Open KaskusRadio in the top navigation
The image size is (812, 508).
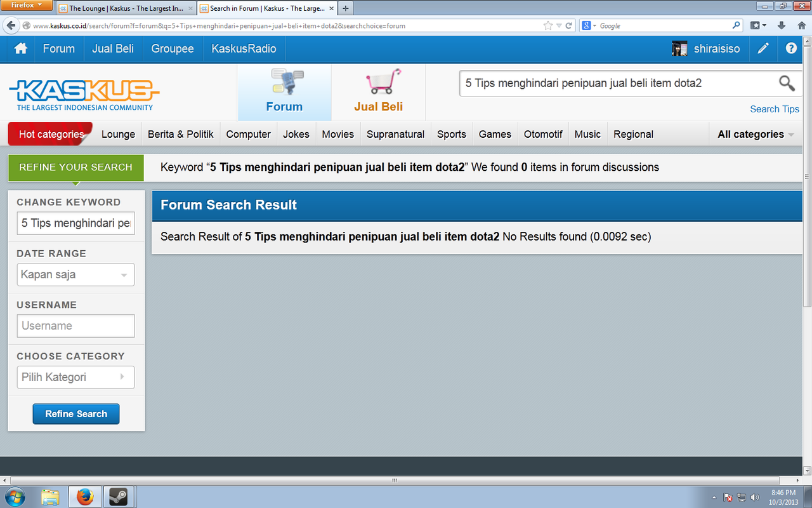click(x=244, y=49)
